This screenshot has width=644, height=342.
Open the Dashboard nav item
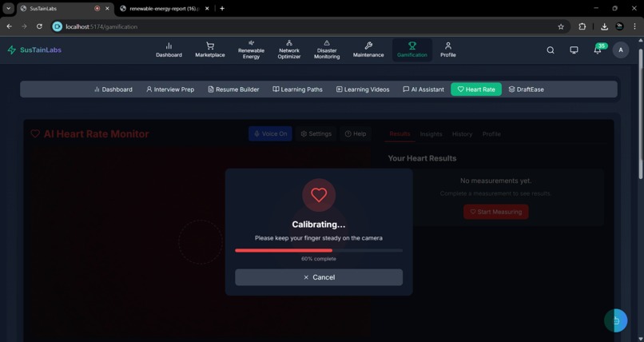point(169,50)
